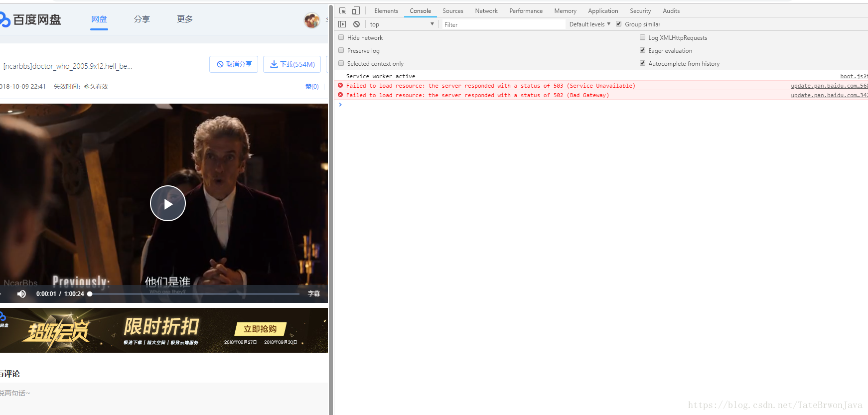Enable Hide network checkbox
Image resolution: width=868 pixels, height=415 pixels.
tap(341, 37)
